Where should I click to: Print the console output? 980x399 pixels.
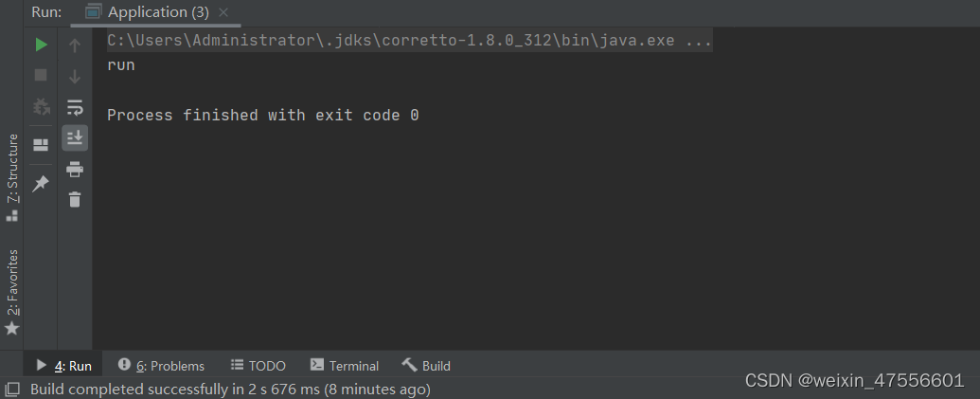(75, 170)
